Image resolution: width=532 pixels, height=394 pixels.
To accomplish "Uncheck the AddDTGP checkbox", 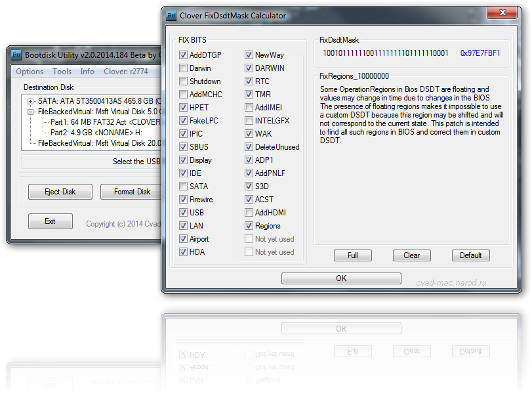I will 183,55.
